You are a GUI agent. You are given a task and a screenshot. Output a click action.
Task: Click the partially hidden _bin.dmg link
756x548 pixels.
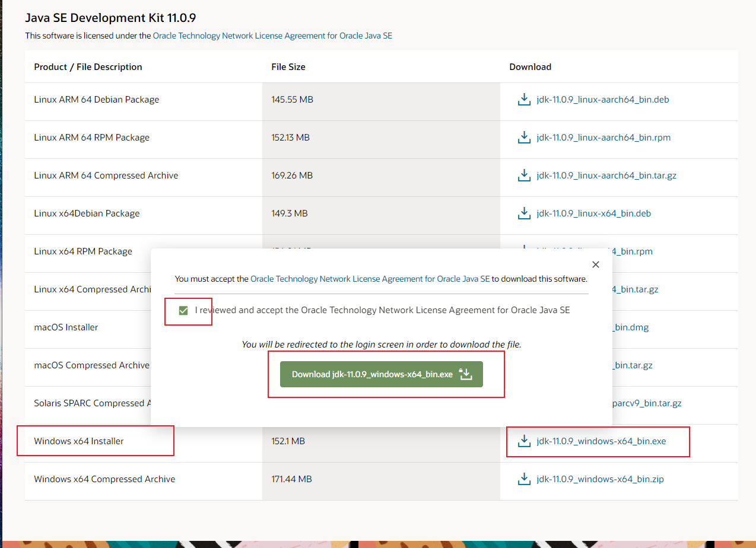[630, 327]
